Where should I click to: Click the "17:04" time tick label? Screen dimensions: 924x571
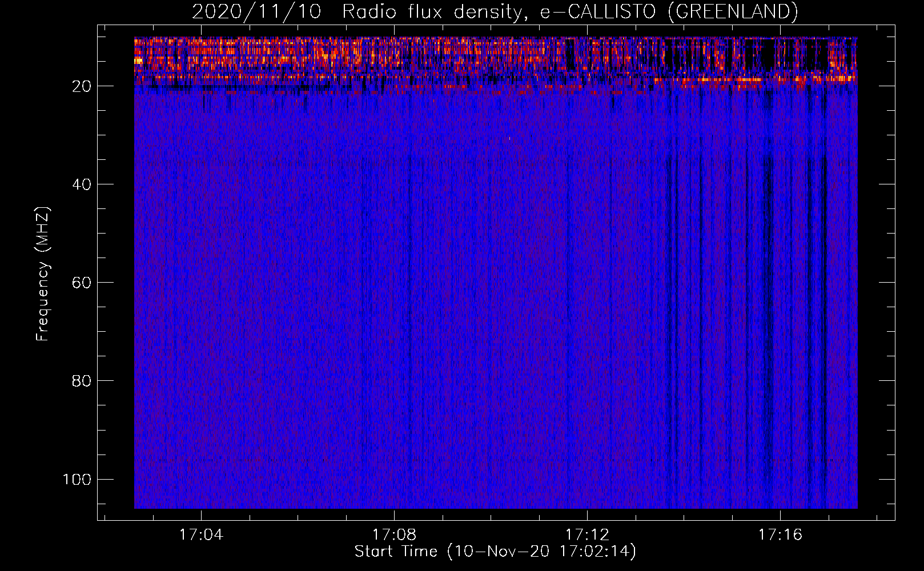click(x=201, y=535)
